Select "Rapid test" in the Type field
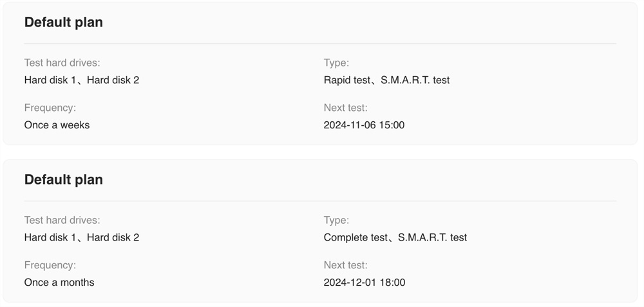Image resolution: width=644 pixels, height=307 pixels. click(347, 80)
